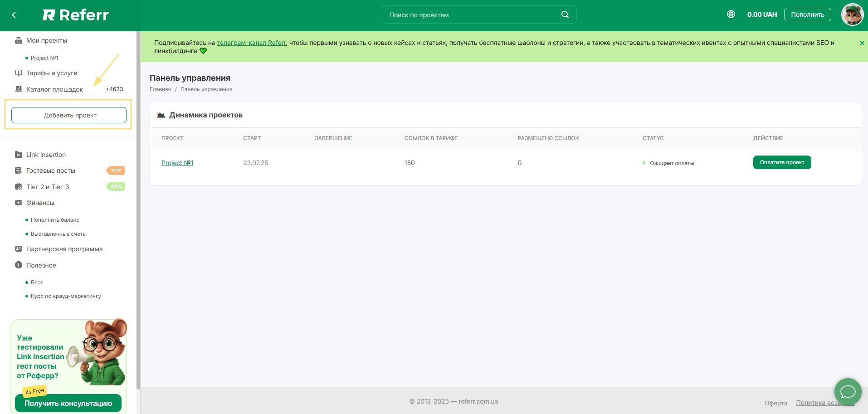Open Гостевые посты menu item
868x414 pixels.
click(x=51, y=170)
